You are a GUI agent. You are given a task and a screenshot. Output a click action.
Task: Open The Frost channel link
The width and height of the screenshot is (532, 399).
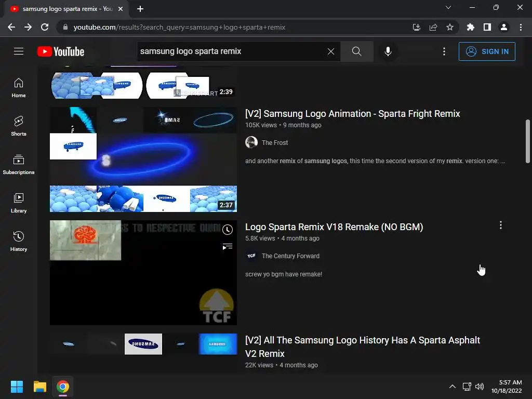(274, 142)
